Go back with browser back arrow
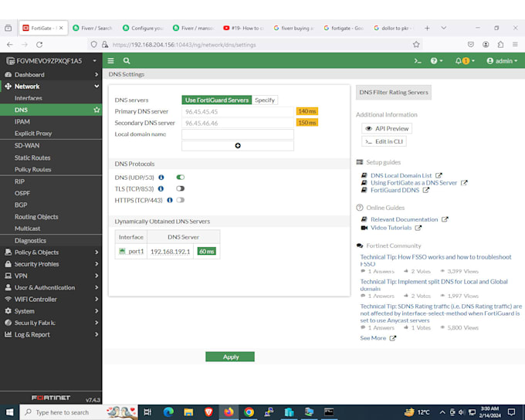Screen dimensions: 525x420 click(x=10, y=45)
